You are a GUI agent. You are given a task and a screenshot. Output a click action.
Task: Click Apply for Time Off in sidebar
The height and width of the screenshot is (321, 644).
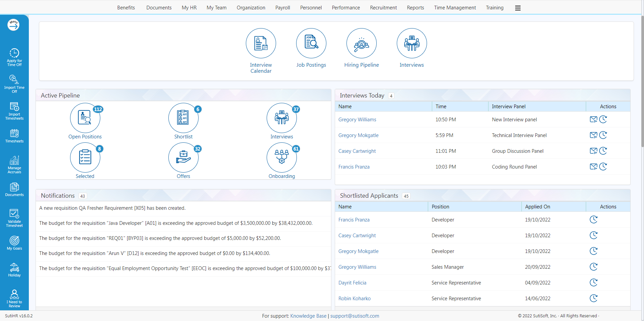tap(14, 57)
